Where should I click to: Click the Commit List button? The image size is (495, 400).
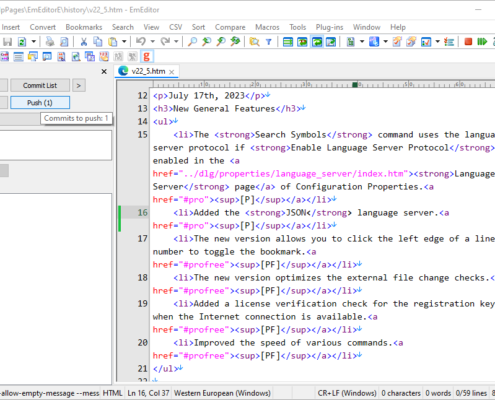tap(40, 85)
